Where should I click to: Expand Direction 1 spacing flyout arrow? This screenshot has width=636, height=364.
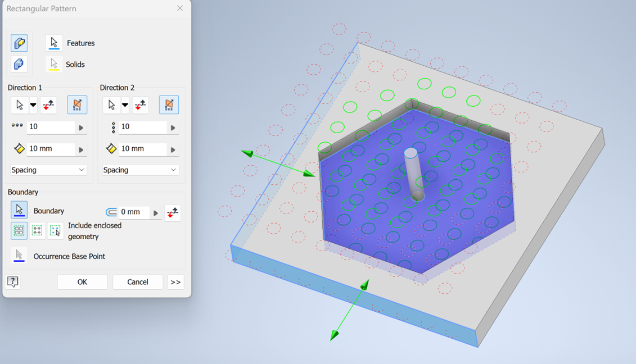81,149
